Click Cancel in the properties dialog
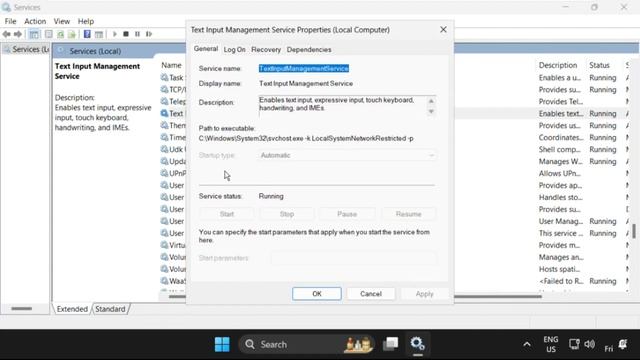The width and height of the screenshot is (640, 360). pyautogui.click(x=371, y=294)
